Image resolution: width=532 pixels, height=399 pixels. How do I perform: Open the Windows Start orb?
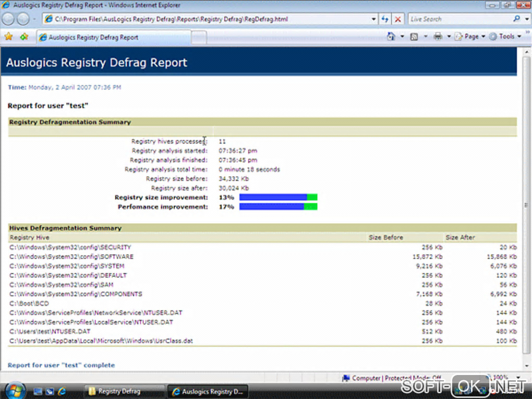pos(15,391)
